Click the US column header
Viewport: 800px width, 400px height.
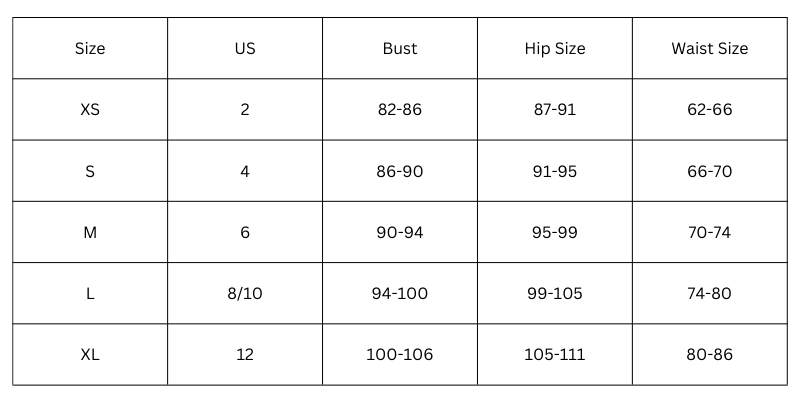coord(245,48)
